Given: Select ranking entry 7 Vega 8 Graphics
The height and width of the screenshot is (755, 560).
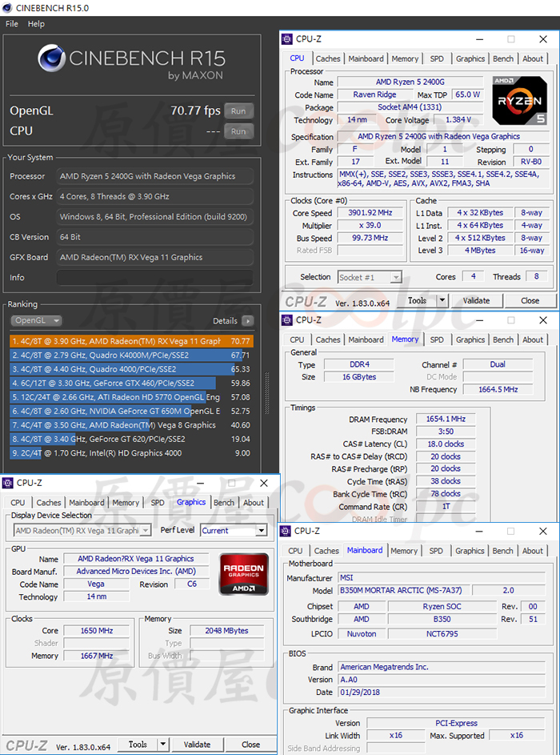Looking at the screenshot, I should point(131,424).
